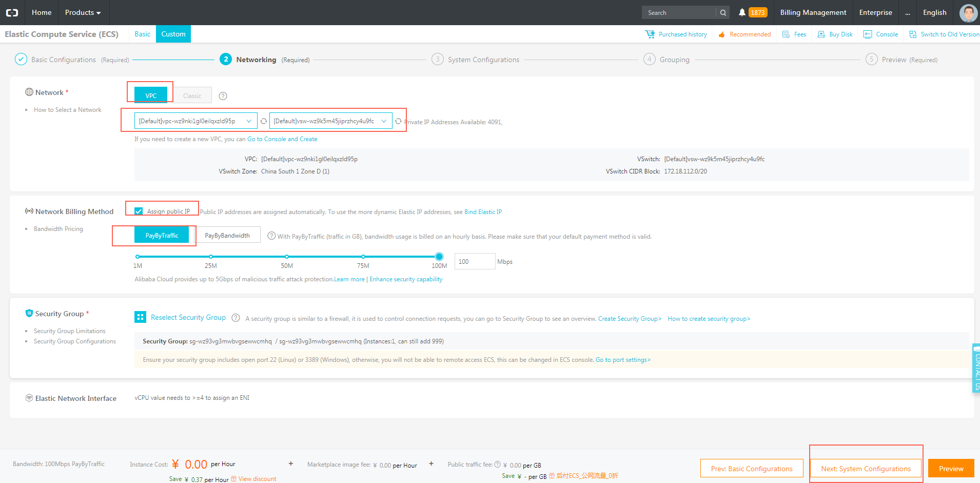Go to Grouping step

pos(667,60)
